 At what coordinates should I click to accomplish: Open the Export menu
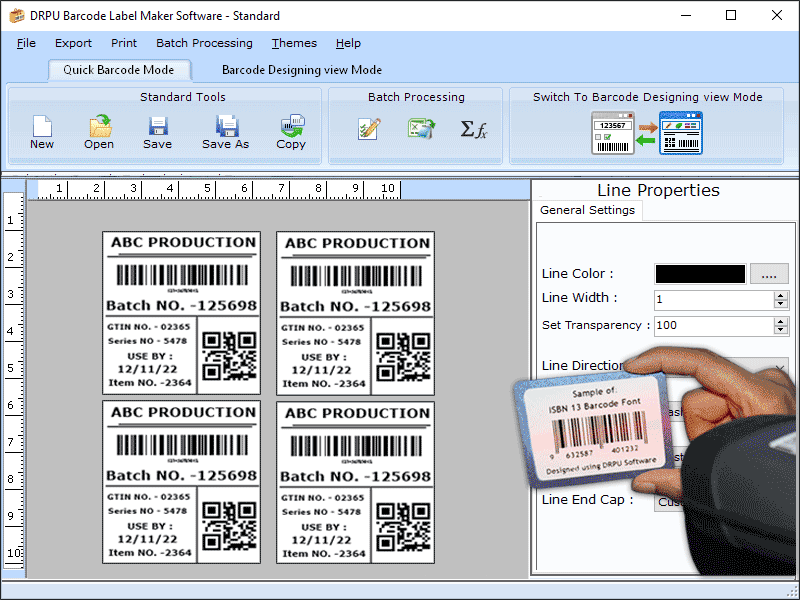pyautogui.click(x=73, y=43)
